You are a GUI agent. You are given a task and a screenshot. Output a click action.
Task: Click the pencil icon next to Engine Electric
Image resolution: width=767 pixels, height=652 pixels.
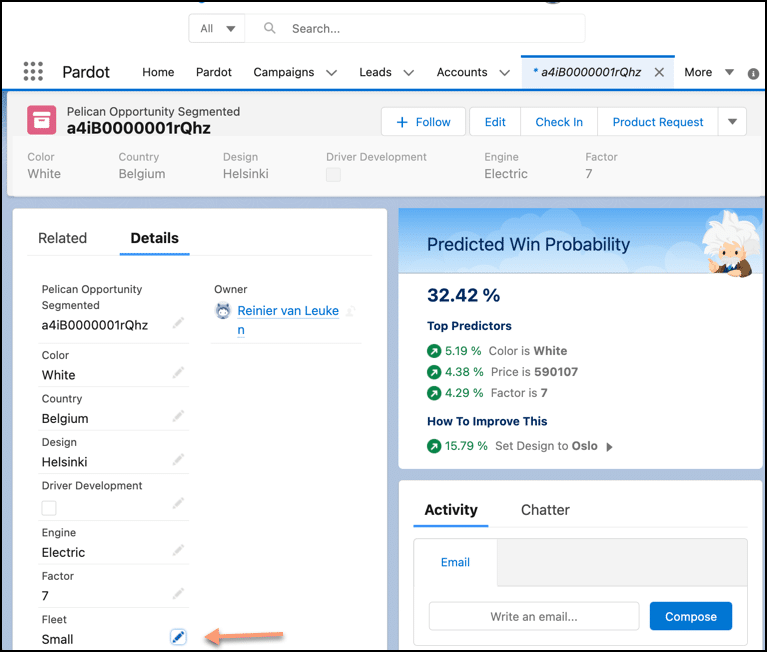[x=178, y=550]
